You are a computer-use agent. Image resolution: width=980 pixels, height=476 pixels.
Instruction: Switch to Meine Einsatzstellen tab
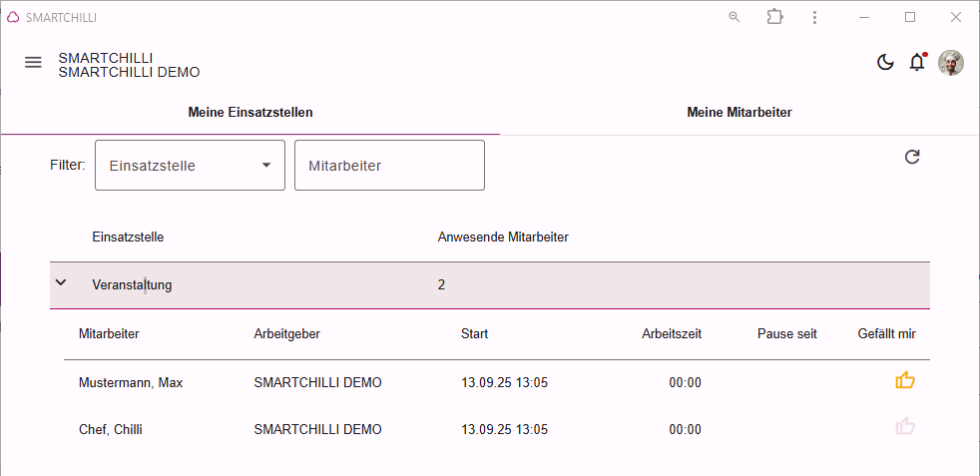[x=250, y=113]
